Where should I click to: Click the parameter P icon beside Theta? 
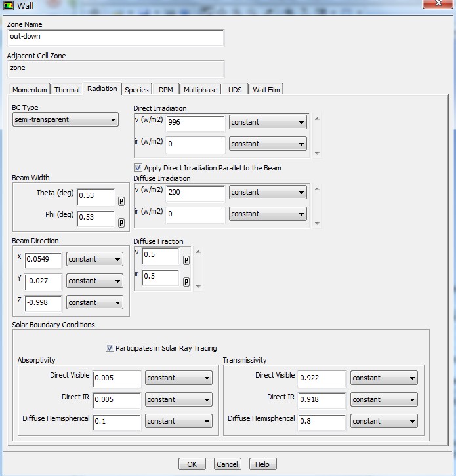(x=121, y=201)
